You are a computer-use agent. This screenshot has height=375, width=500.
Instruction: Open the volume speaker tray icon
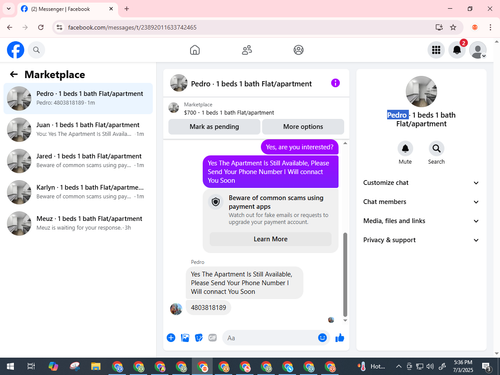[430, 367]
